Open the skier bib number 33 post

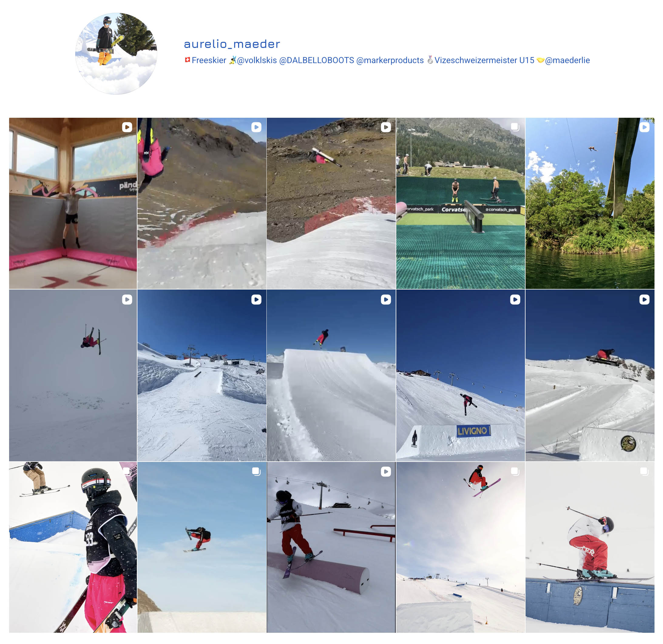point(73,547)
